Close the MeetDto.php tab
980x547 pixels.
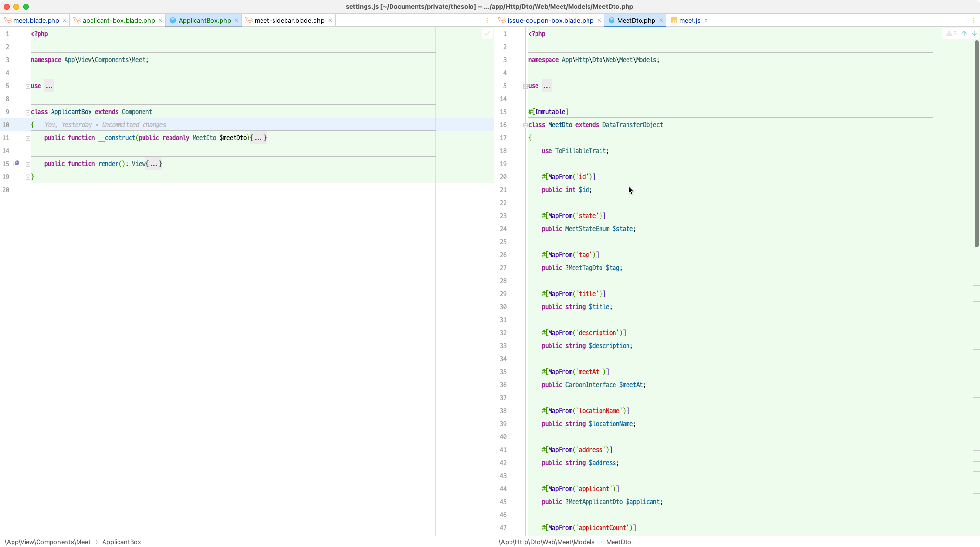[x=661, y=20]
